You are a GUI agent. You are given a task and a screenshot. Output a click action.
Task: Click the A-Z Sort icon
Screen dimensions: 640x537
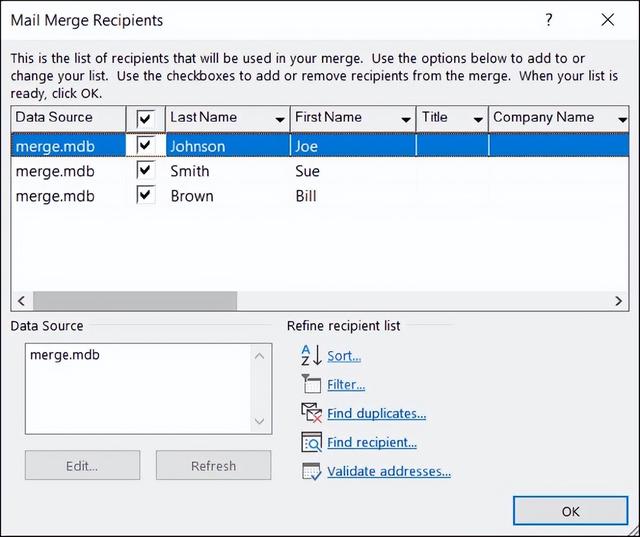tap(312, 355)
